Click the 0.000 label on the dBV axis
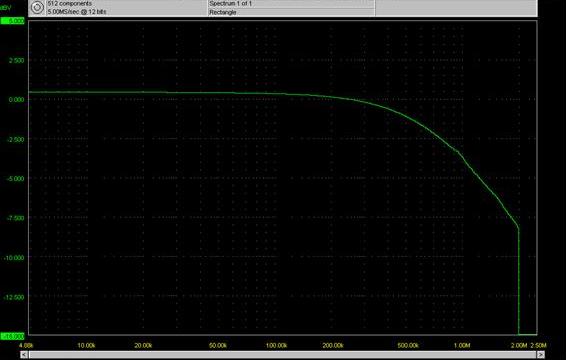The width and height of the screenshot is (567, 360). [x=16, y=100]
